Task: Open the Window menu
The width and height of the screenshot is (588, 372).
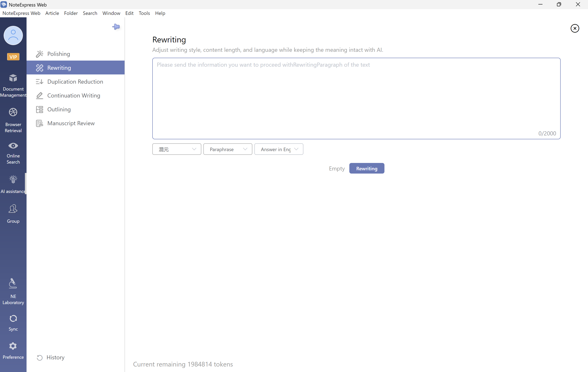Action: coord(111,13)
